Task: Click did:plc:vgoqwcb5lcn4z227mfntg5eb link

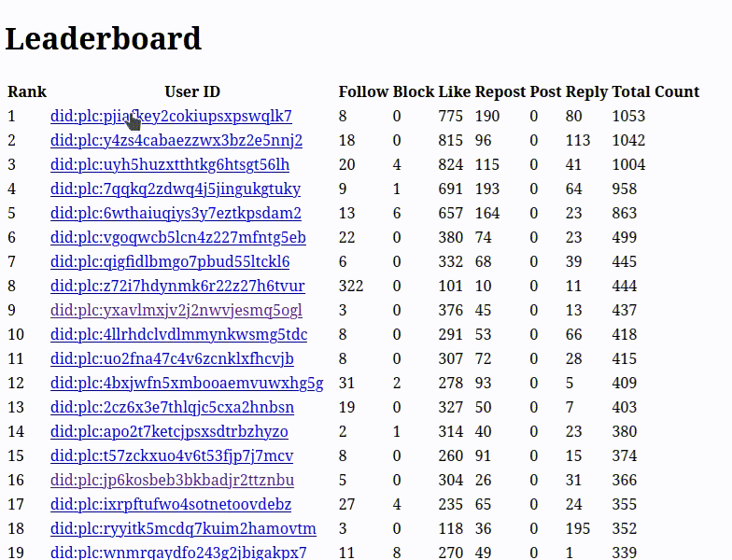Action: click(x=177, y=238)
